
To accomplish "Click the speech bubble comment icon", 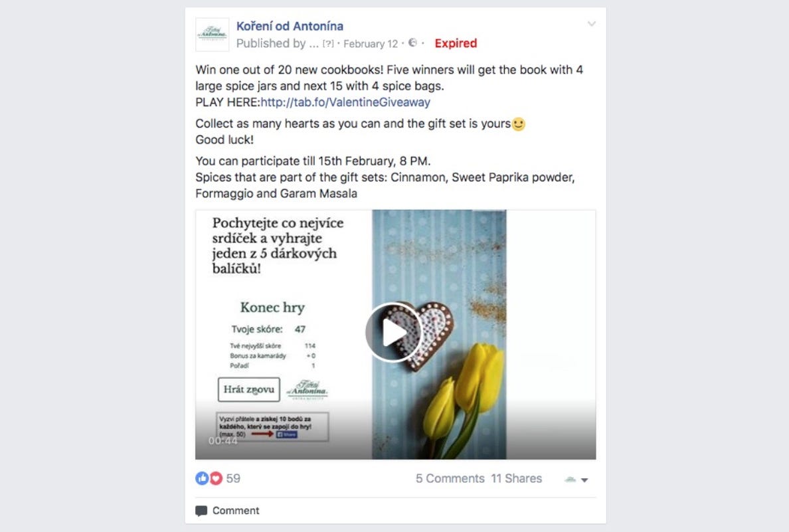I will click(x=201, y=511).
